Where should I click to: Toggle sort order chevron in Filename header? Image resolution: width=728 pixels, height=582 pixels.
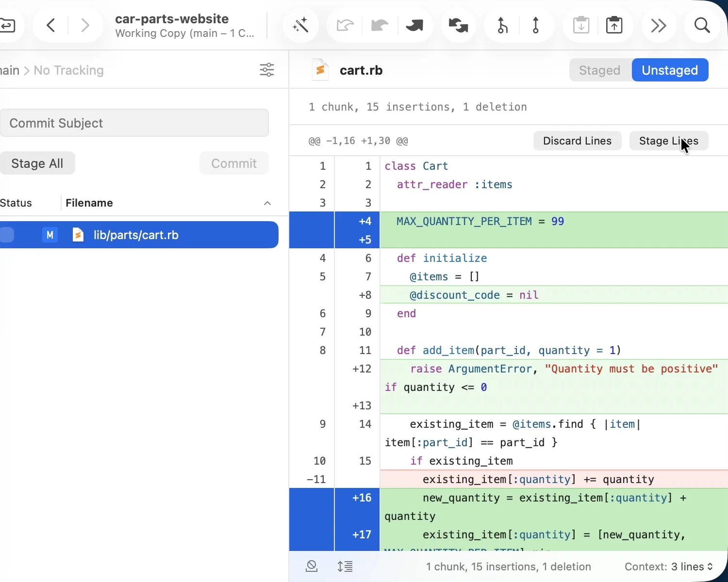[x=267, y=203]
